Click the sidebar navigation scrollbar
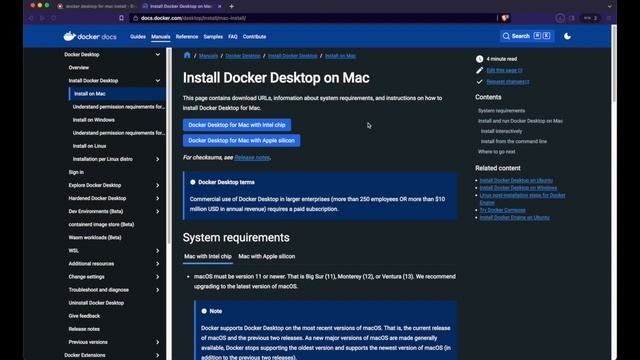 [x=169, y=147]
